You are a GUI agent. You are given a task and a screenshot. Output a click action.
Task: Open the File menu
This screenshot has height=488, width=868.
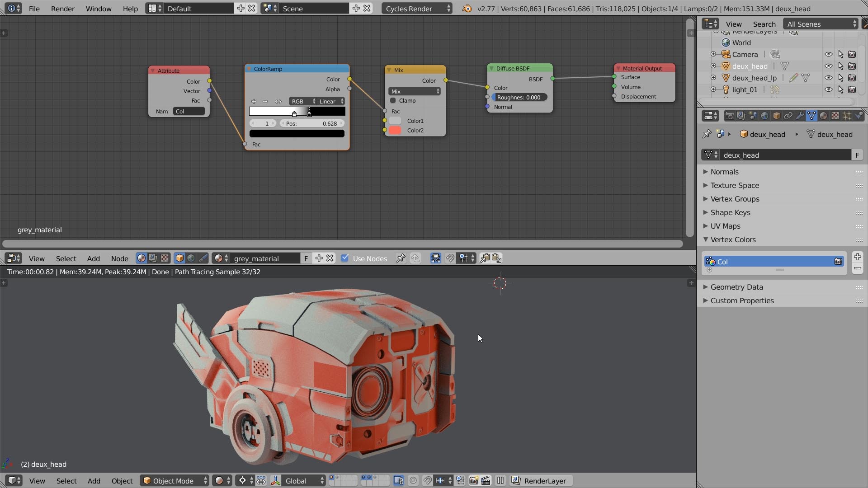(x=34, y=9)
